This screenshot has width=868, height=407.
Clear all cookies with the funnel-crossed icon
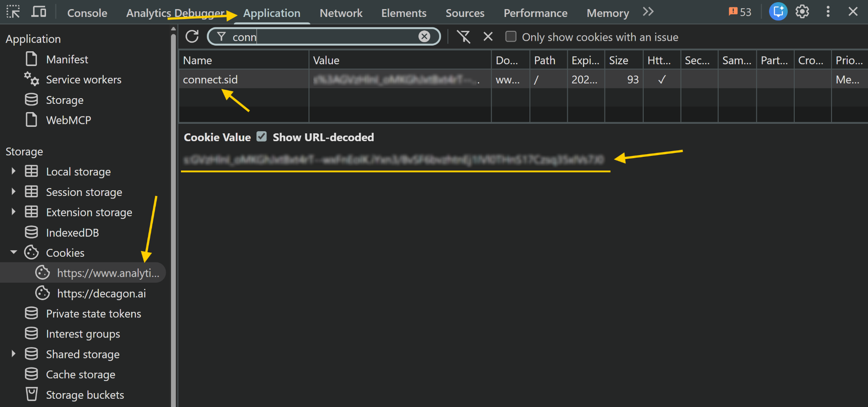click(x=464, y=36)
